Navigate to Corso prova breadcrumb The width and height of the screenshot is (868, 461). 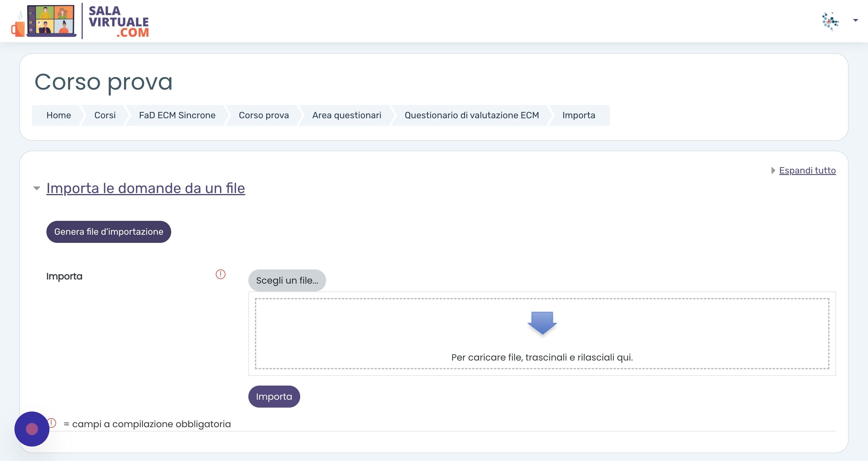[263, 115]
